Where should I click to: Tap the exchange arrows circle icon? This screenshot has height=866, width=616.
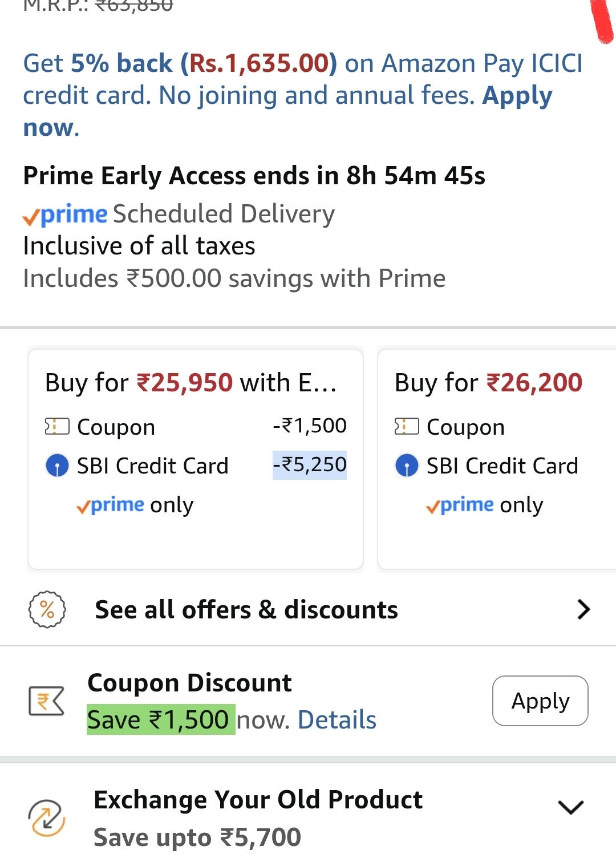pyautogui.click(x=47, y=818)
